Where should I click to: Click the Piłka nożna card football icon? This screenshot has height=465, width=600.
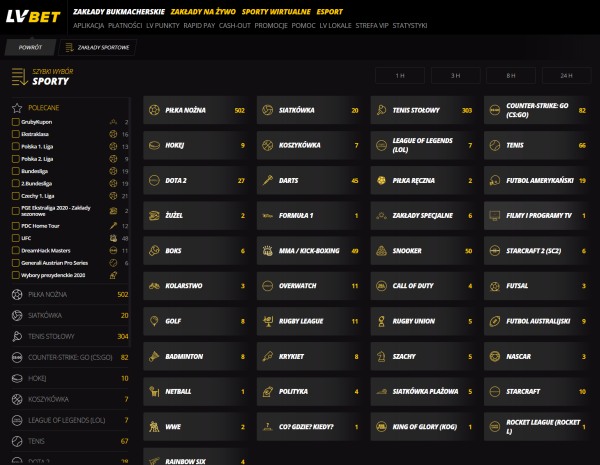(154, 110)
